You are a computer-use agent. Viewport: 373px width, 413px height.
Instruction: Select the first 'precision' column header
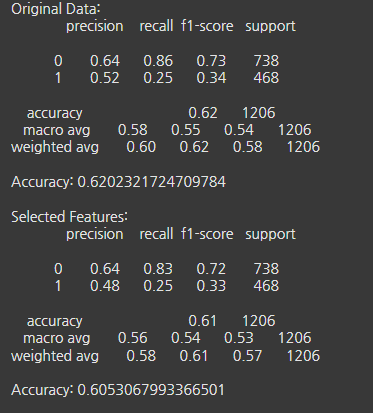[95, 27]
